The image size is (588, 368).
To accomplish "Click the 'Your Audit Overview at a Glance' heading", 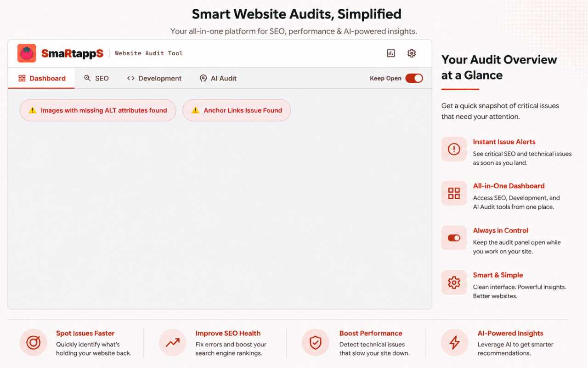I will coord(499,67).
